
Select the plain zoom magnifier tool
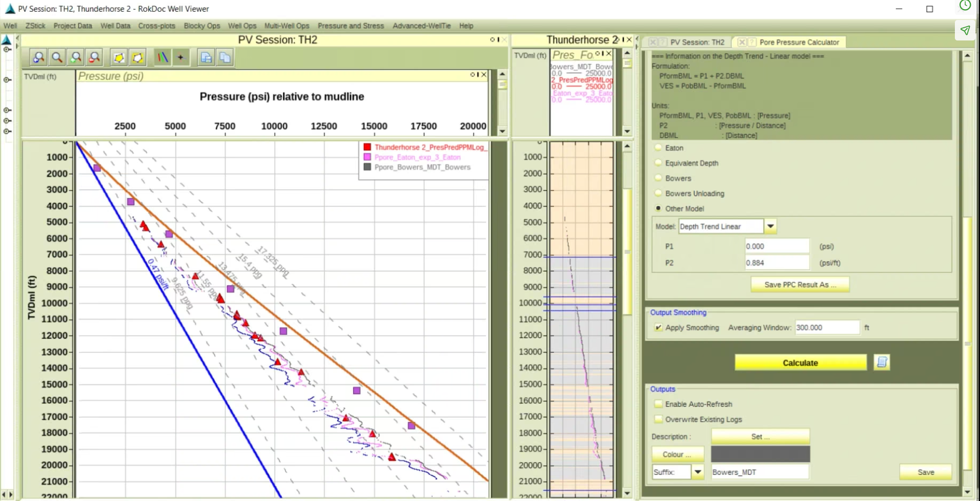57,57
